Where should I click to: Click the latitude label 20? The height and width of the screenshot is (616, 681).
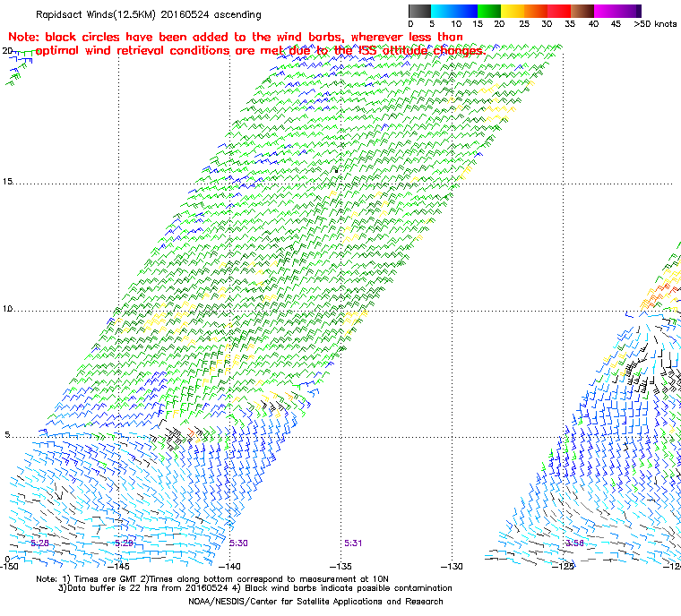tap(7, 51)
